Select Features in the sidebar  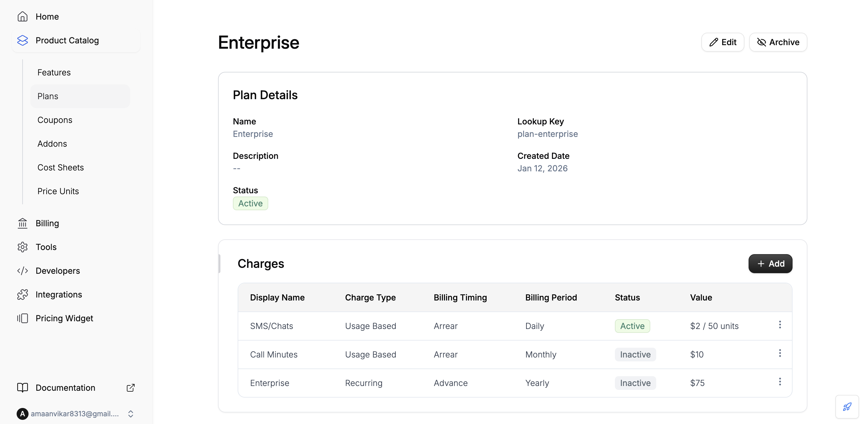54,72
